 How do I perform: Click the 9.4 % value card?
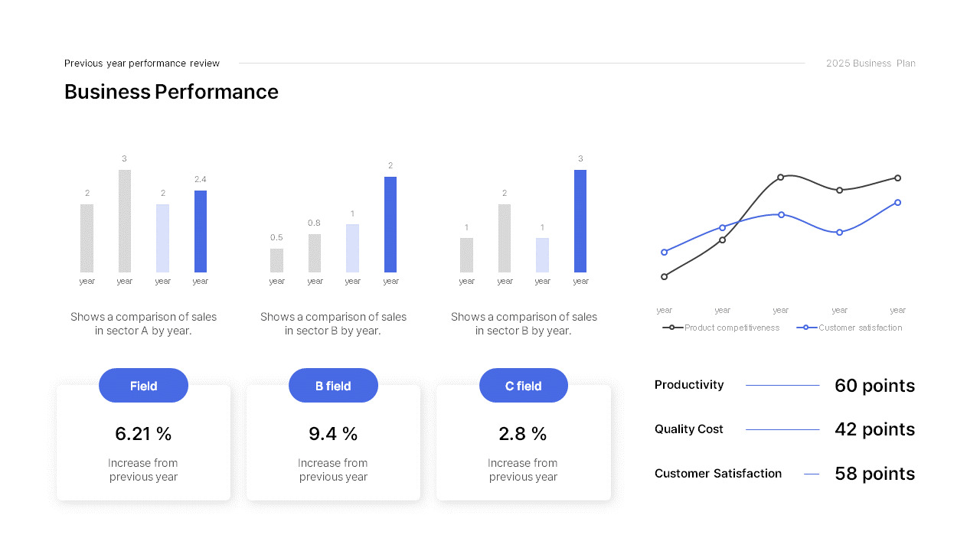coord(333,452)
